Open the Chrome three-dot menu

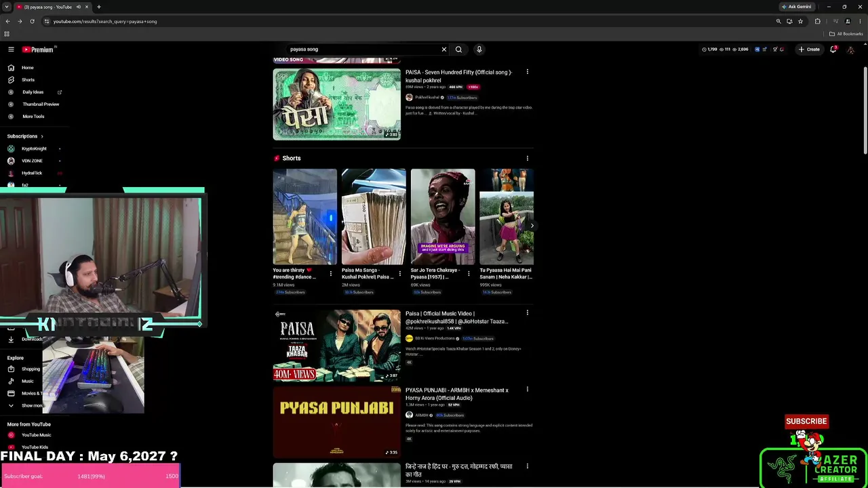[860, 22]
